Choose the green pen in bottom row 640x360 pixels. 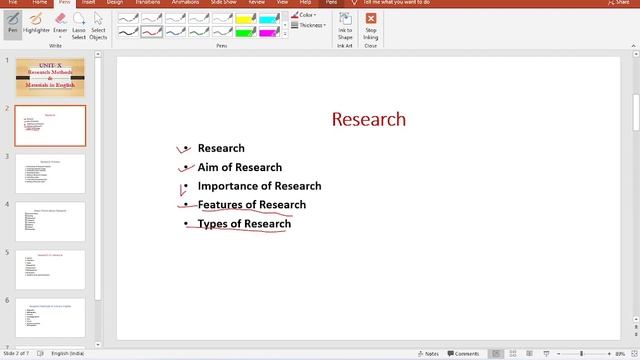pos(199,32)
